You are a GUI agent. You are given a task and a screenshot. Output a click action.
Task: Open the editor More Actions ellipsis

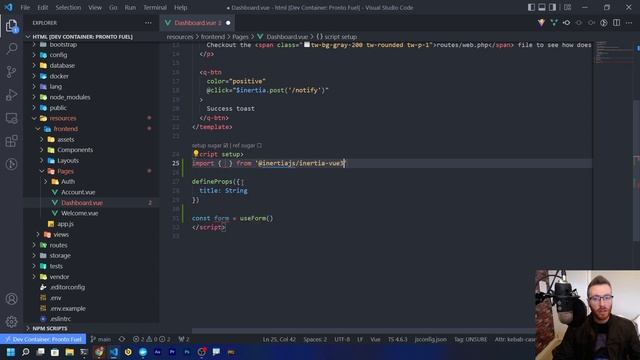point(629,23)
